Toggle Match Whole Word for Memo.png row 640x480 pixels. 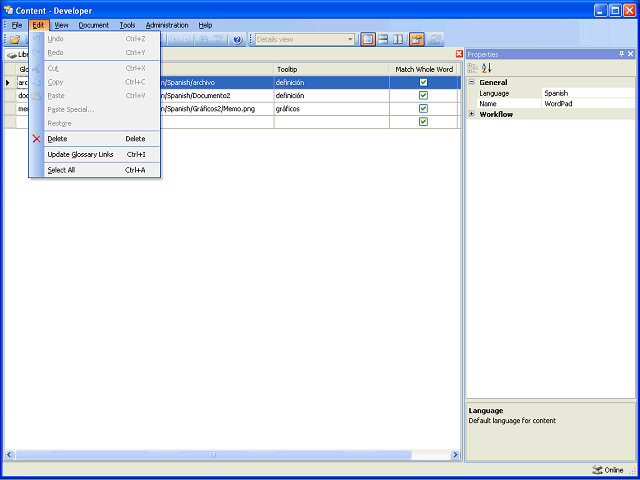tap(423, 109)
